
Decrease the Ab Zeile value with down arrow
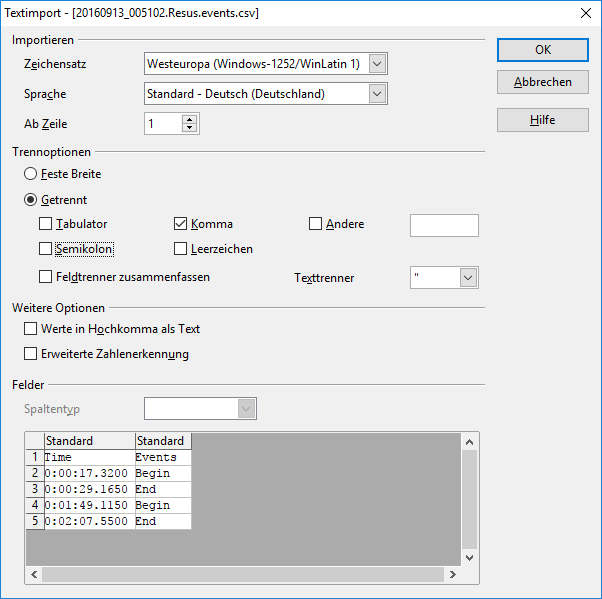[190, 129]
